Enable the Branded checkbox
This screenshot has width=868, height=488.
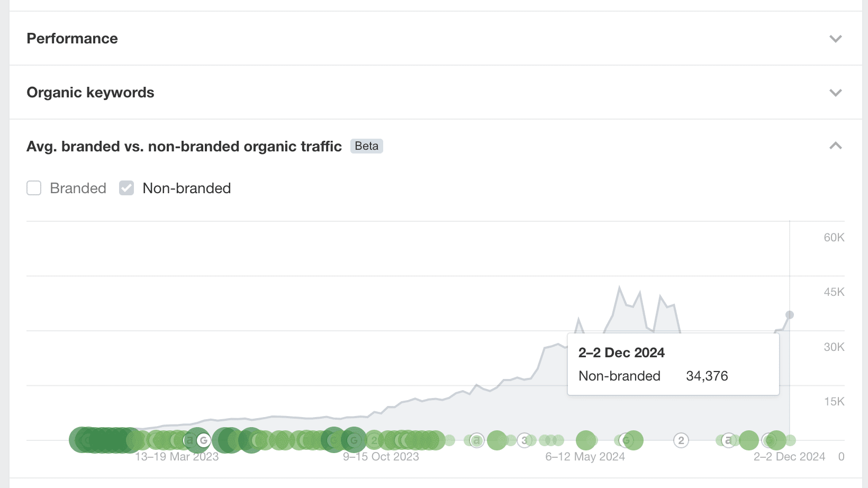pyautogui.click(x=34, y=188)
